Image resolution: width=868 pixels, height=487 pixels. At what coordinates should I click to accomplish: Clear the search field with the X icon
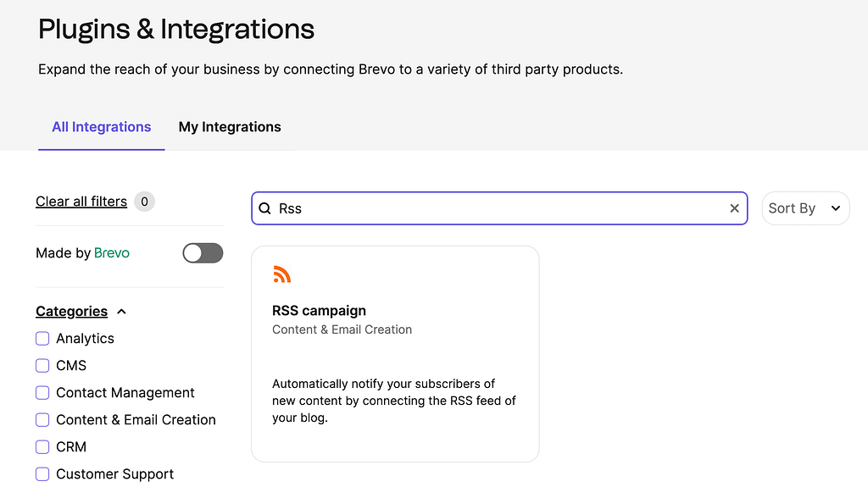coord(734,208)
